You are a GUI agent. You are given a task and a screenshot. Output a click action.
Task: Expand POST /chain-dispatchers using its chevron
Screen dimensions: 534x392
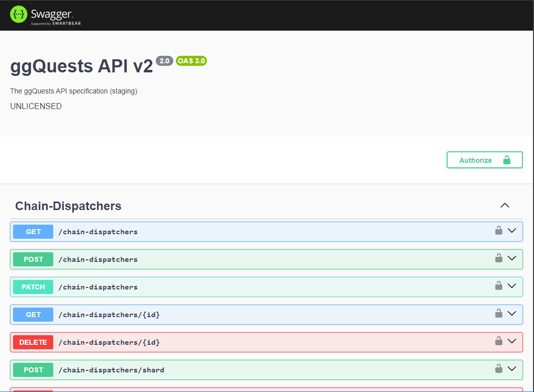pos(512,258)
